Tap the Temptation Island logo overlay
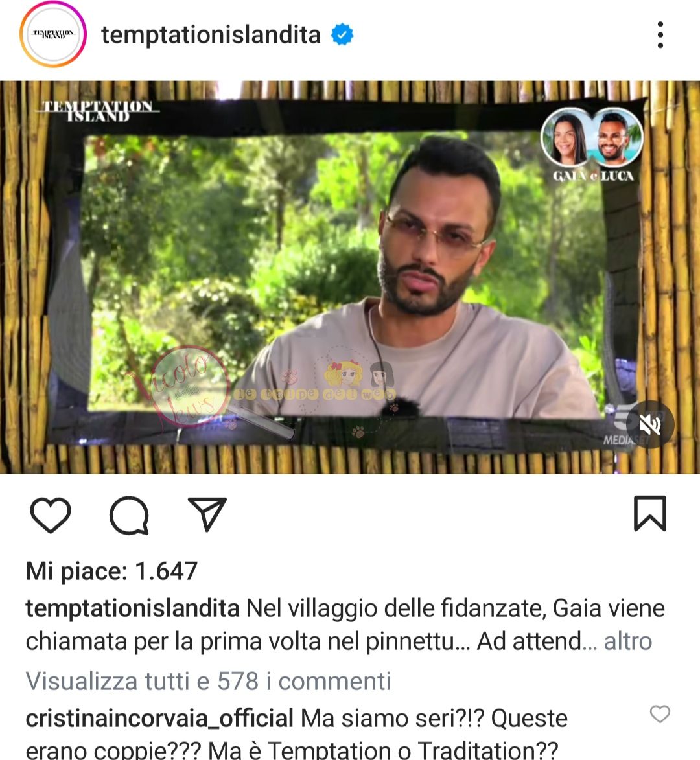 pyautogui.click(x=97, y=111)
